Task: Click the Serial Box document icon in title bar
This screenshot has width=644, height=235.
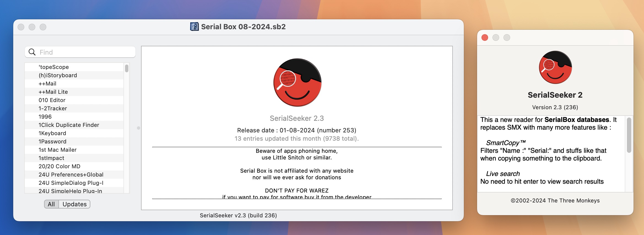Action: (194, 27)
